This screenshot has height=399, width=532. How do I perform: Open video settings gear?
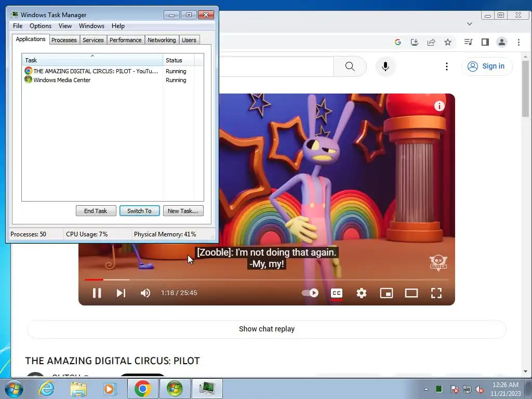point(362,293)
